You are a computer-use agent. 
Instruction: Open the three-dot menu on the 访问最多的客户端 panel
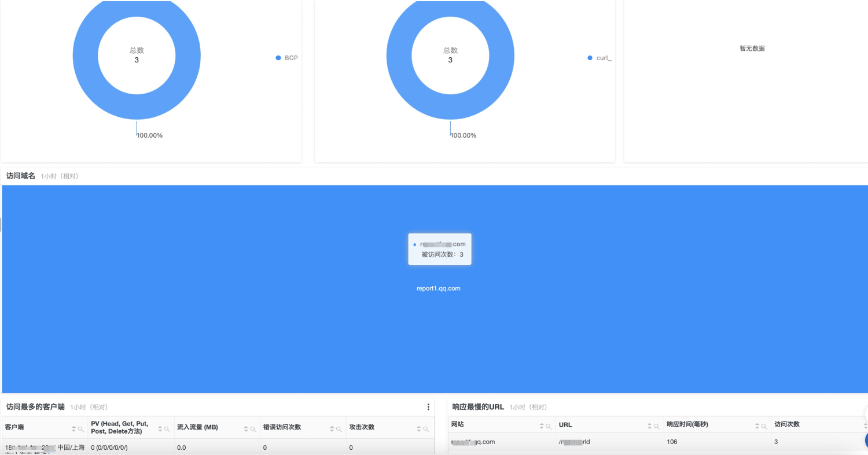coord(428,406)
